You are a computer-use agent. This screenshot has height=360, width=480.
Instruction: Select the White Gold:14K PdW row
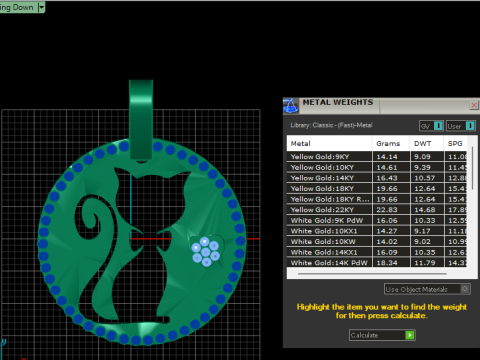click(x=377, y=263)
